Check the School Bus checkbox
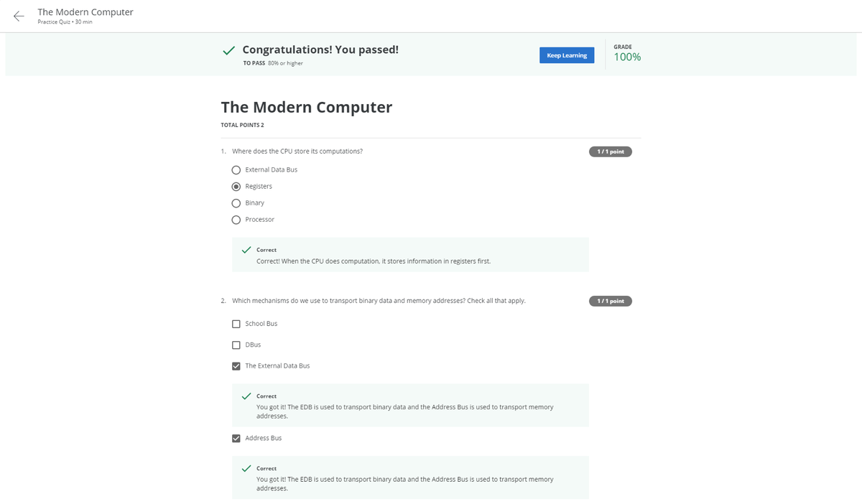 click(236, 324)
